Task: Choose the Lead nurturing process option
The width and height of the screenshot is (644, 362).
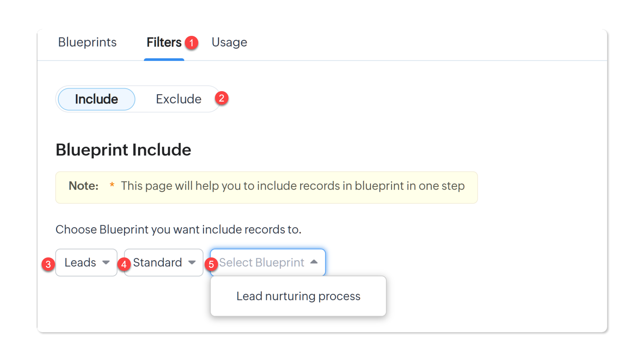Action: click(x=298, y=296)
